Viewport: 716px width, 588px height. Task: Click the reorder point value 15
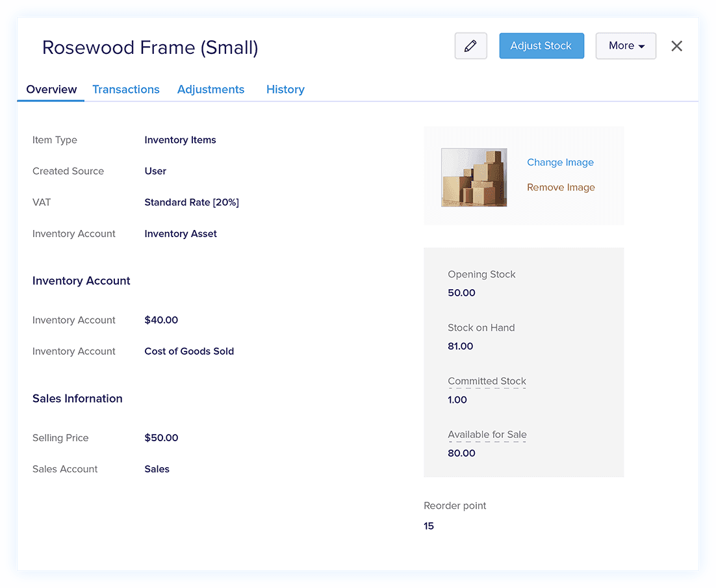pyautogui.click(x=429, y=526)
